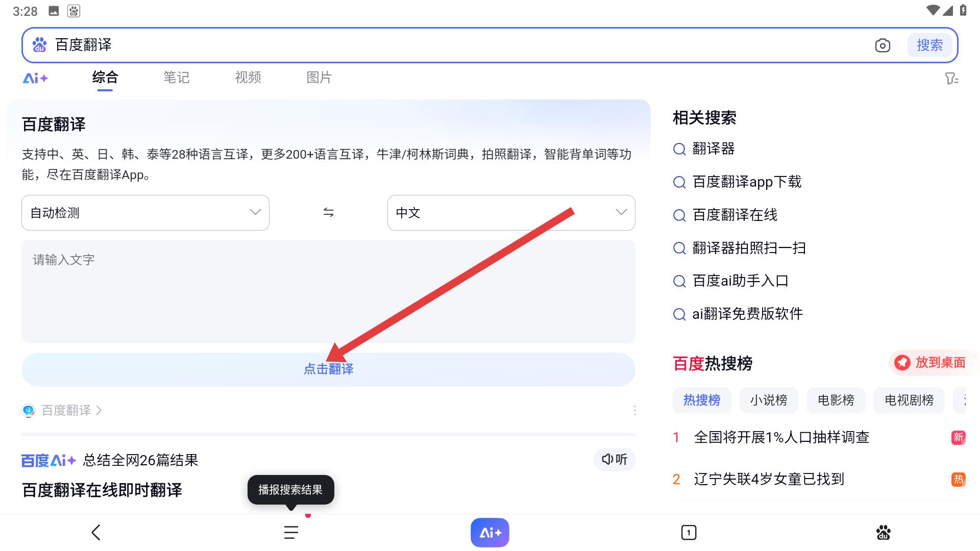Click the camera icon in the search bar
980x551 pixels.
tap(883, 45)
